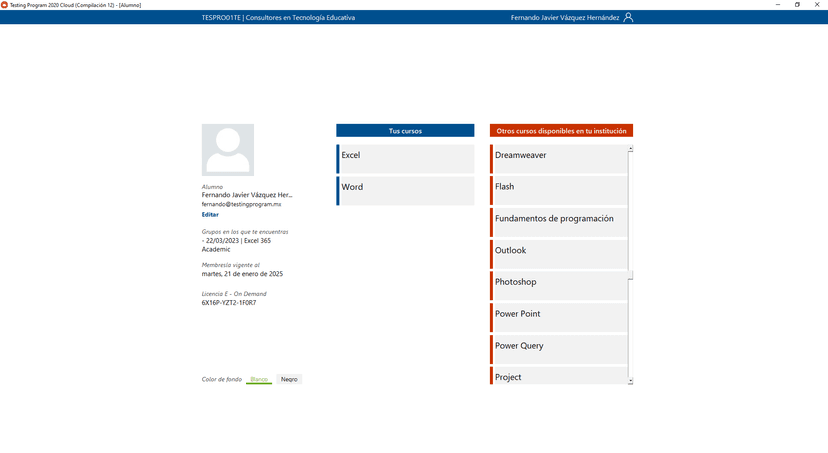828x453 pixels.
Task: Click the Editar link under the email
Action: coord(210,214)
